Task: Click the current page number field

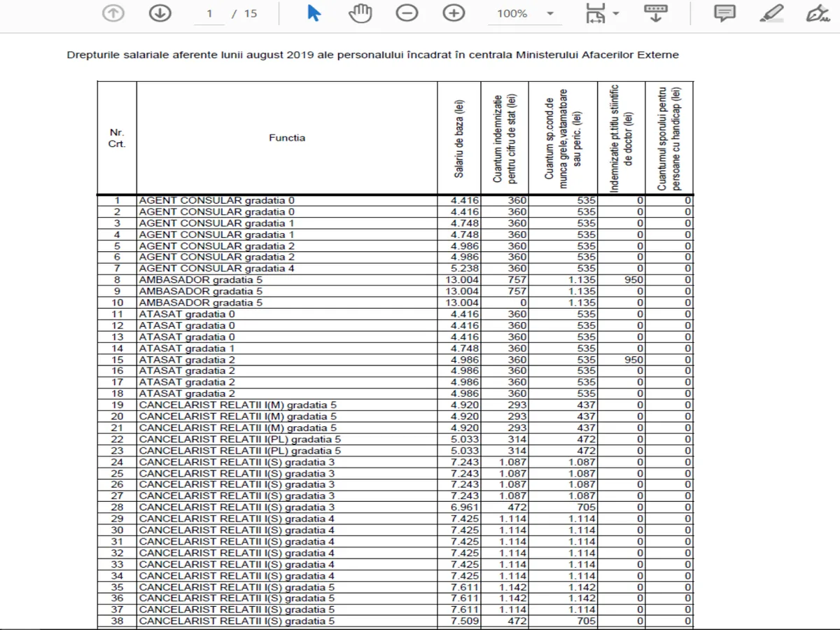Action: pyautogui.click(x=209, y=14)
